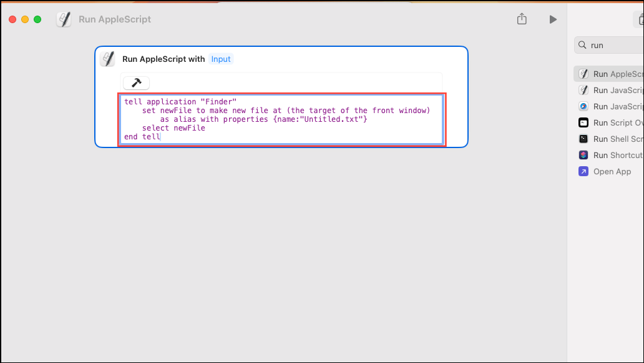Click the AppleScript icon in the title bar
The width and height of the screenshot is (644, 363).
click(x=64, y=19)
